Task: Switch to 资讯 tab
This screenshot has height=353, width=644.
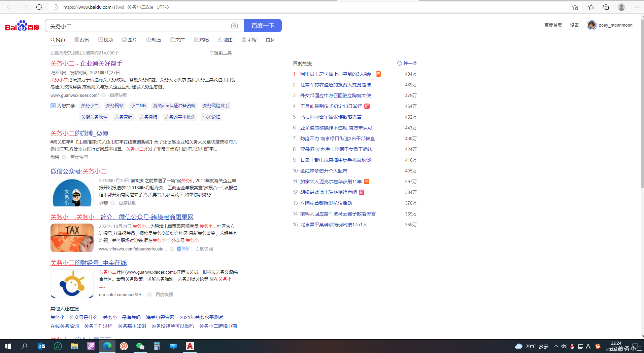Action: click(82, 40)
